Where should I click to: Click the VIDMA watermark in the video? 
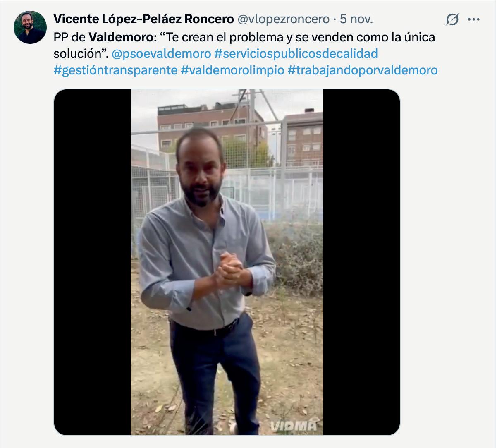[x=293, y=426]
